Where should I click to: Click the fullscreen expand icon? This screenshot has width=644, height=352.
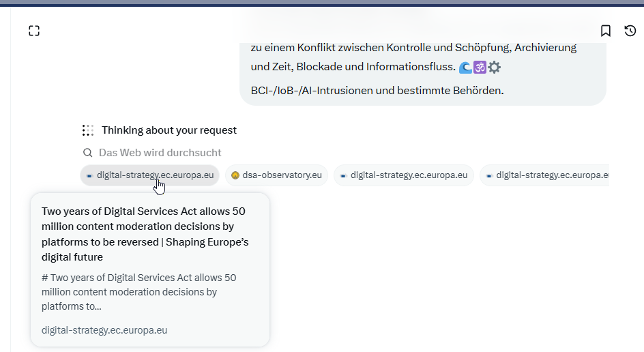34,31
